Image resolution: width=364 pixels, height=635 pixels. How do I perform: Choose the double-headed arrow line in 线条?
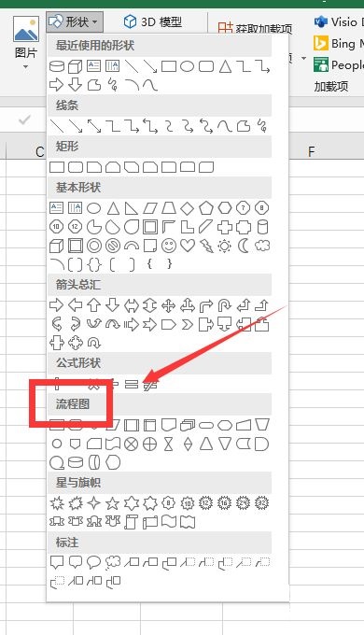coord(94,126)
